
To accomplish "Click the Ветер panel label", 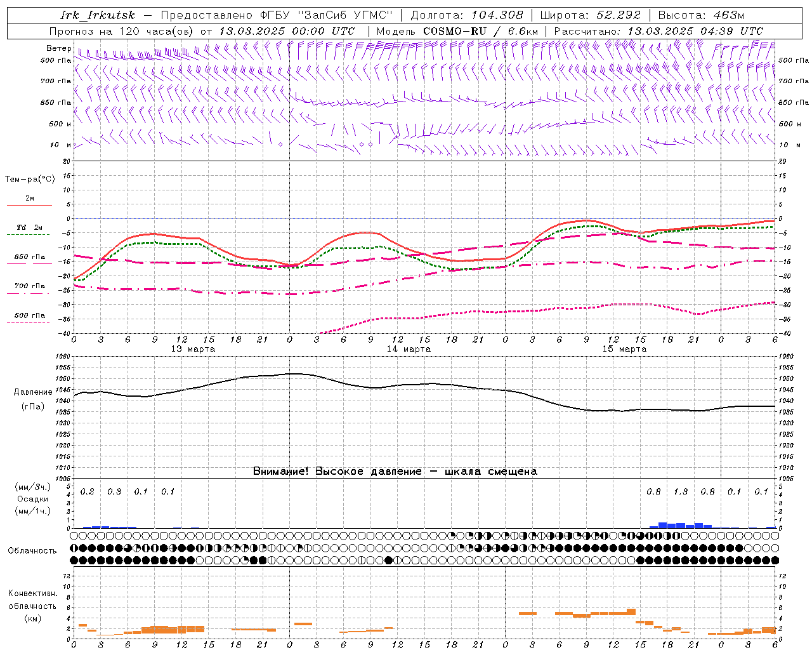I will pyautogui.click(x=58, y=48).
